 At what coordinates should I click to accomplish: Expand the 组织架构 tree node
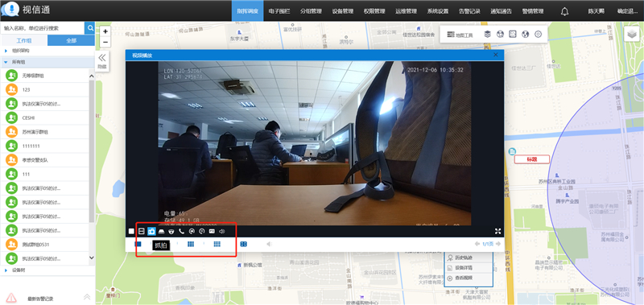(6, 51)
